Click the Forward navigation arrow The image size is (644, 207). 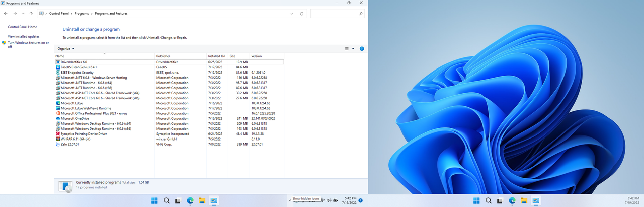click(14, 14)
